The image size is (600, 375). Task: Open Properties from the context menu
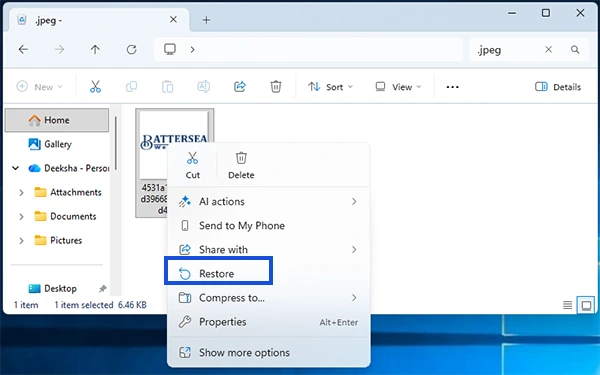269,322
